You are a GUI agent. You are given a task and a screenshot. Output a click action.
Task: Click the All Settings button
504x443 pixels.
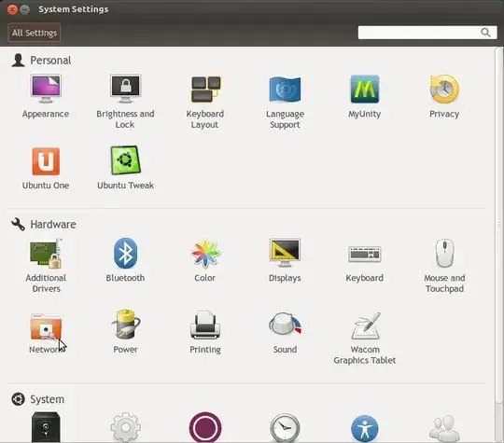click(x=35, y=33)
